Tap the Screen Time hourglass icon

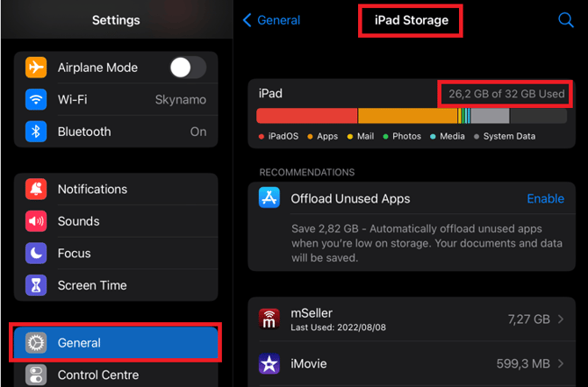point(36,285)
